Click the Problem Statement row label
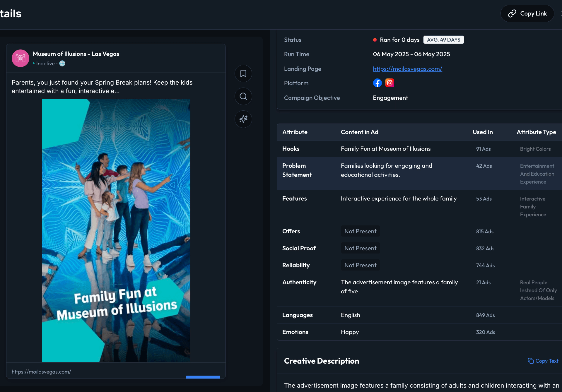Image resolution: width=562 pixels, height=392 pixels. tap(297, 170)
